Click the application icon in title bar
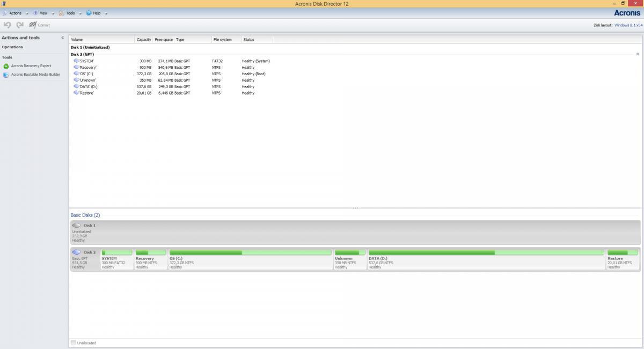The height and width of the screenshot is (349, 644). pyautogui.click(x=4, y=4)
